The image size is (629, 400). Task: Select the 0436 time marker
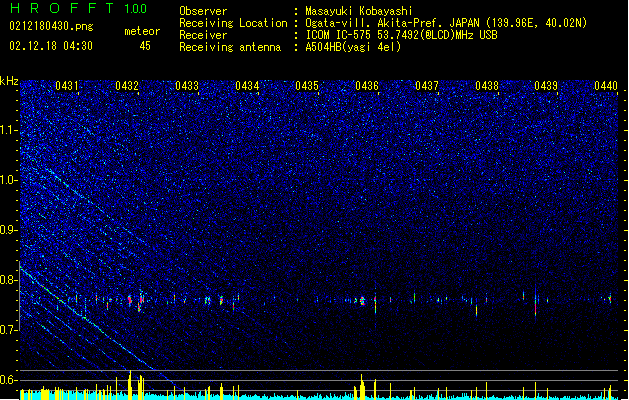pyautogui.click(x=367, y=85)
